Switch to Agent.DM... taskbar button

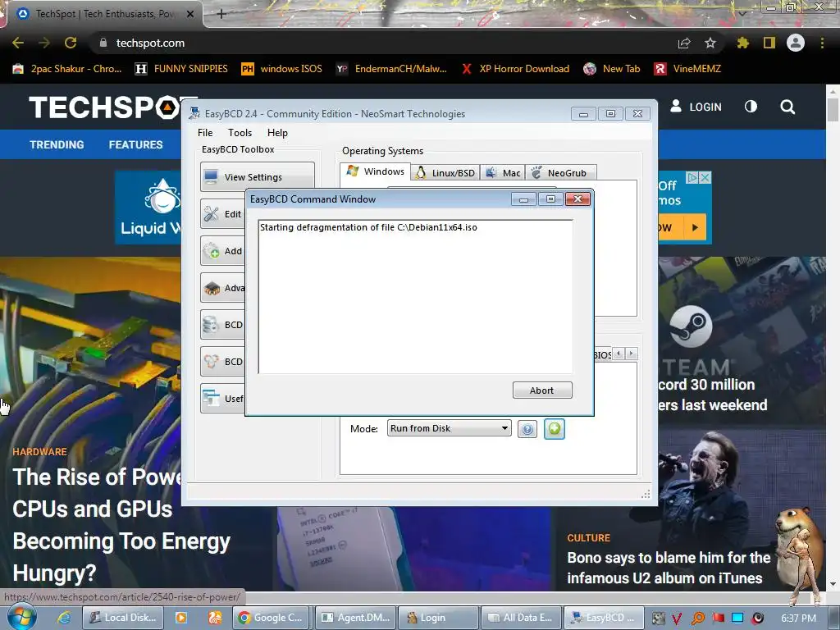pyautogui.click(x=356, y=618)
